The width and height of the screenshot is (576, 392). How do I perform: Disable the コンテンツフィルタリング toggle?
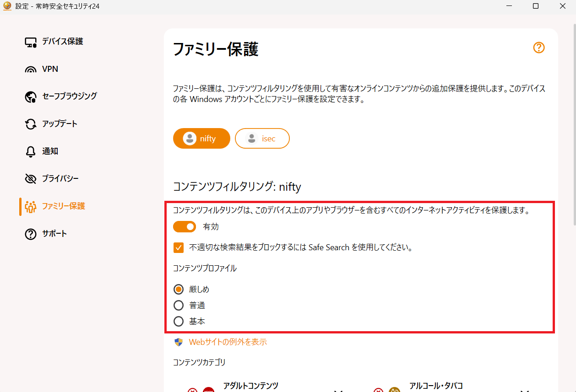(185, 226)
